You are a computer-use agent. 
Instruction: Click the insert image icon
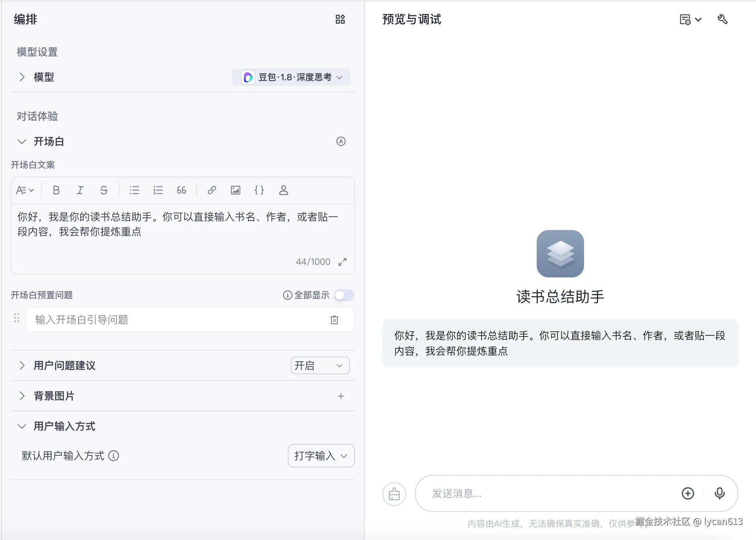coord(236,190)
